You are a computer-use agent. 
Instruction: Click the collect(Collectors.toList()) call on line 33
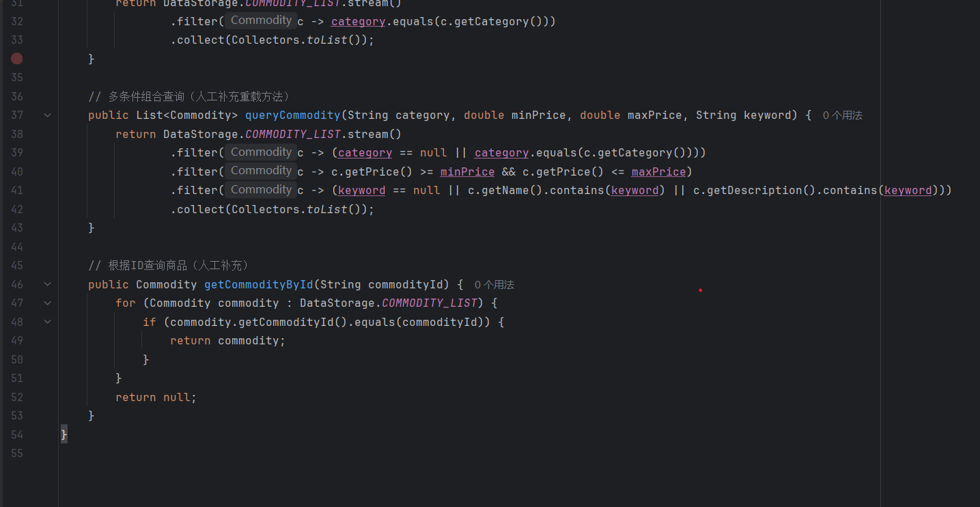[272, 40]
